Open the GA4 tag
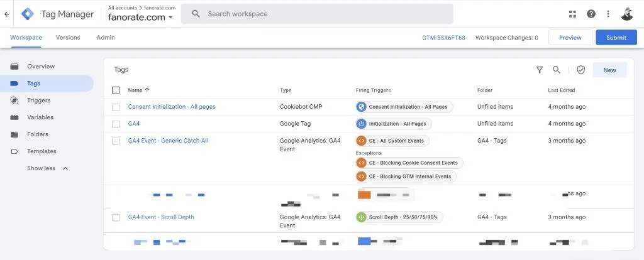Viewport: 644px width, 260px height. click(x=134, y=124)
